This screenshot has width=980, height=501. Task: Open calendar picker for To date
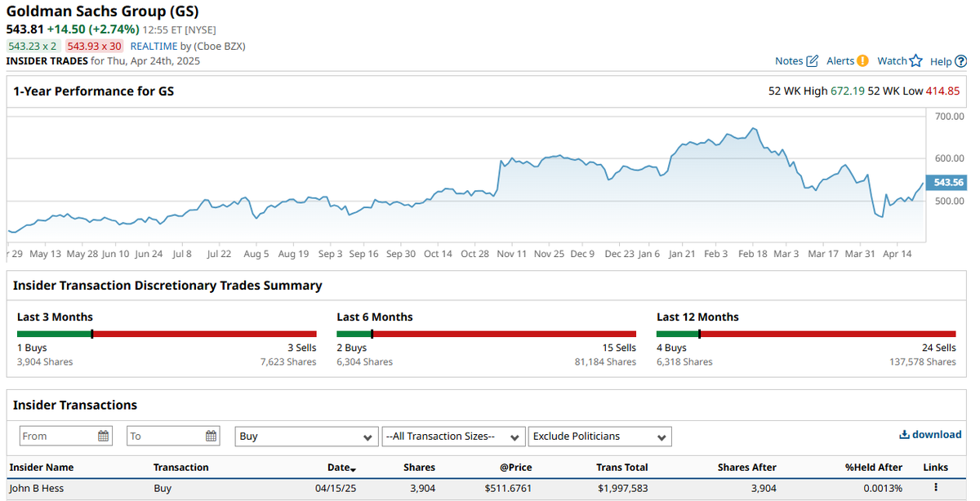click(x=212, y=436)
